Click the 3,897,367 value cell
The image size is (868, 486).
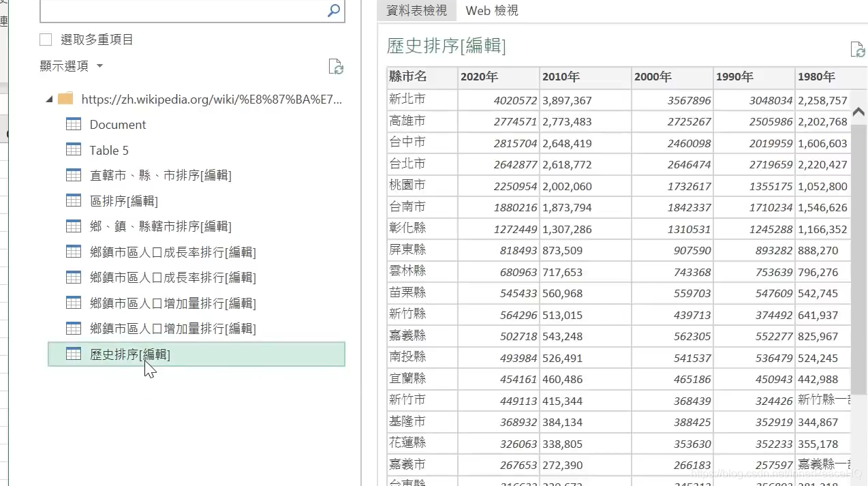pos(586,100)
